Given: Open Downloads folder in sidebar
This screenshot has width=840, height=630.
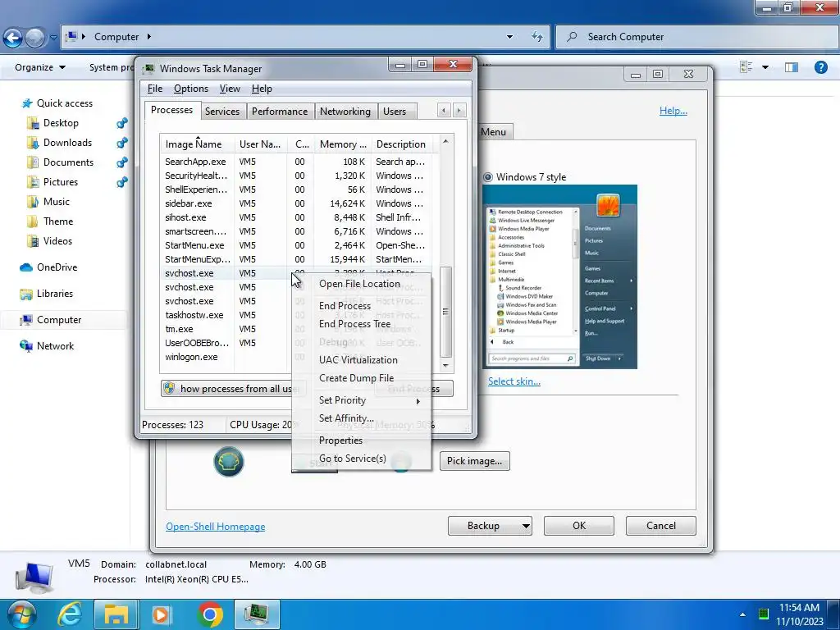Looking at the screenshot, I should click(67, 143).
